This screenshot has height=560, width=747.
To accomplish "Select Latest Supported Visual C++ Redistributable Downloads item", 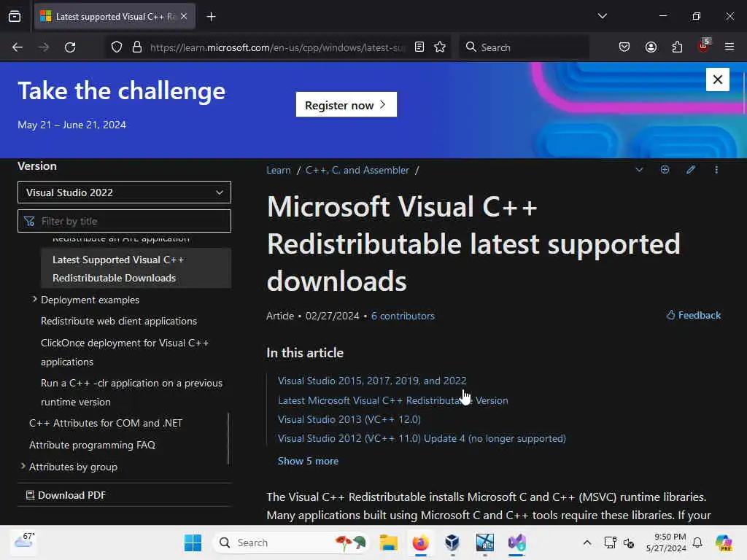I will (136, 268).
